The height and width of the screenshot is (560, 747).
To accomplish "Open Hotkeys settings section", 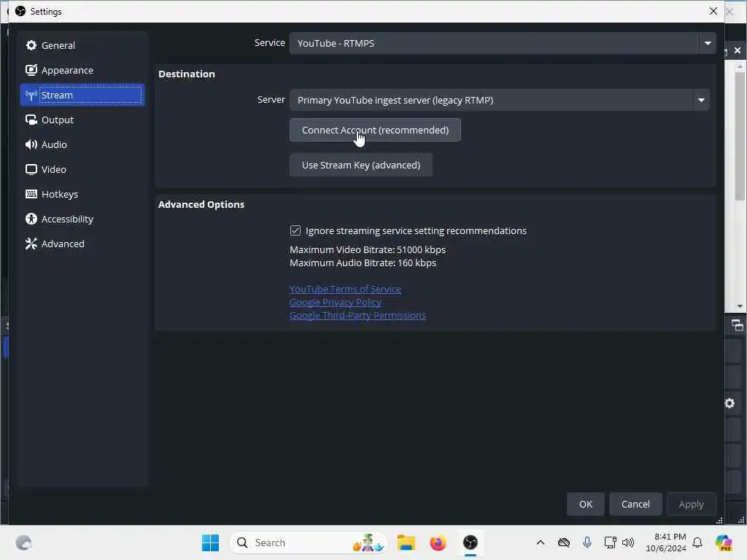I will pyautogui.click(x=82, y=194).
